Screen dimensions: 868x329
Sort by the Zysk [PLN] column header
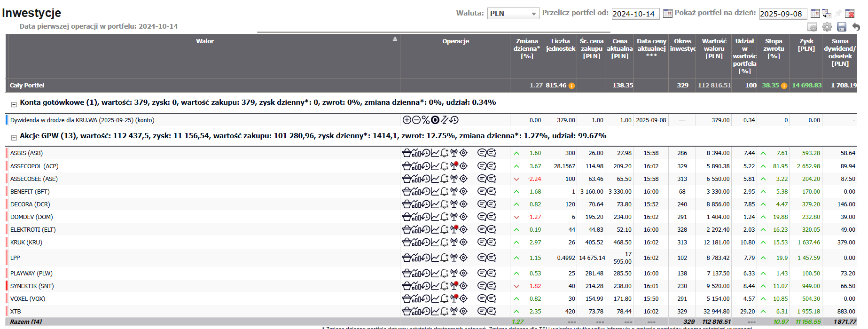(x=806, y=45)
